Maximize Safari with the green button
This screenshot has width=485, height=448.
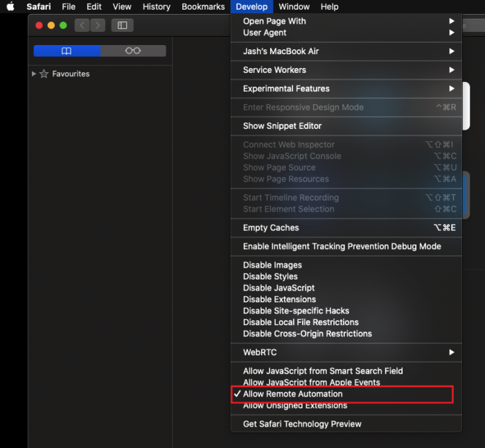point(63,26)
